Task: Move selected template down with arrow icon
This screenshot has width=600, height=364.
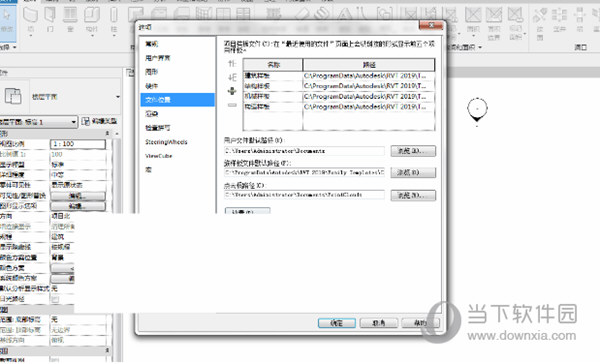Action: 232,78
